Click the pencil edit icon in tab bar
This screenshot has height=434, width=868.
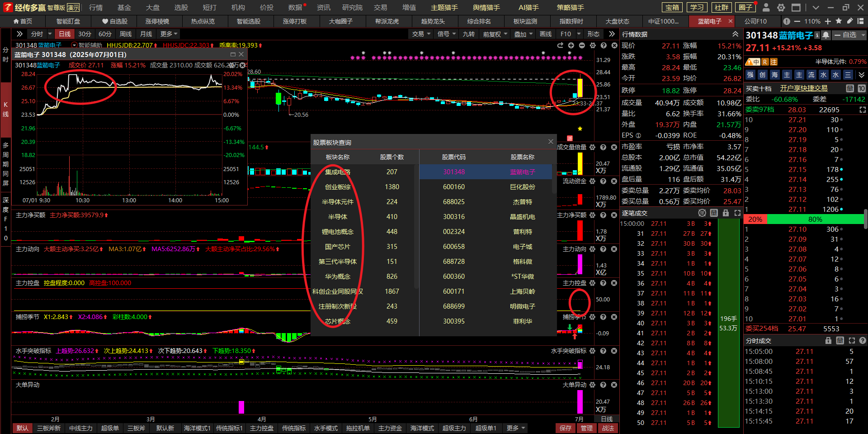click(849, 21)
